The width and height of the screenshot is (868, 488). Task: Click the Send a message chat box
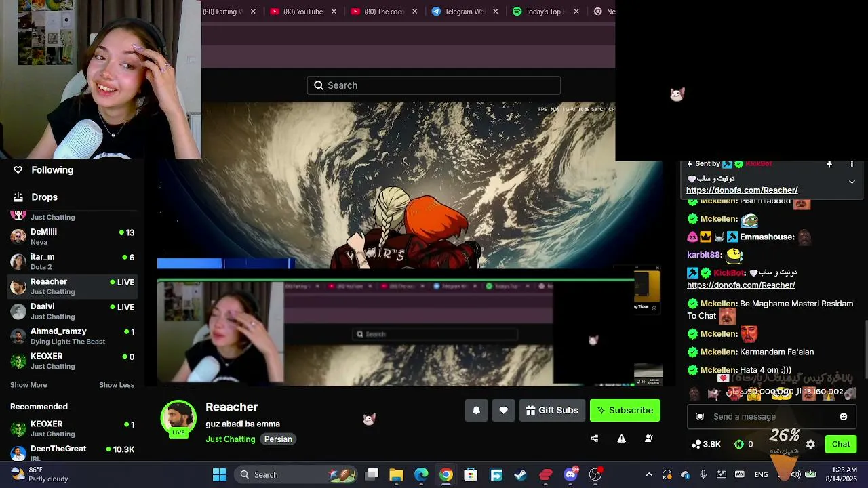click(x=772, y=417)
